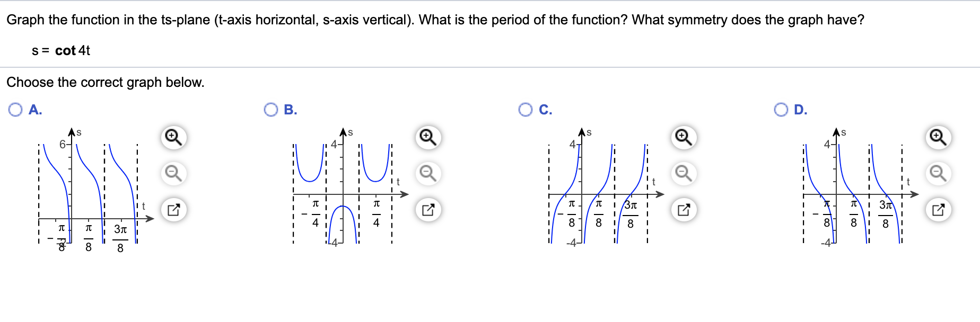Screen dimensions: 980x322
Task: Click the zoom-in magnifier icon for graph A
Action: [x=173, y=137]
